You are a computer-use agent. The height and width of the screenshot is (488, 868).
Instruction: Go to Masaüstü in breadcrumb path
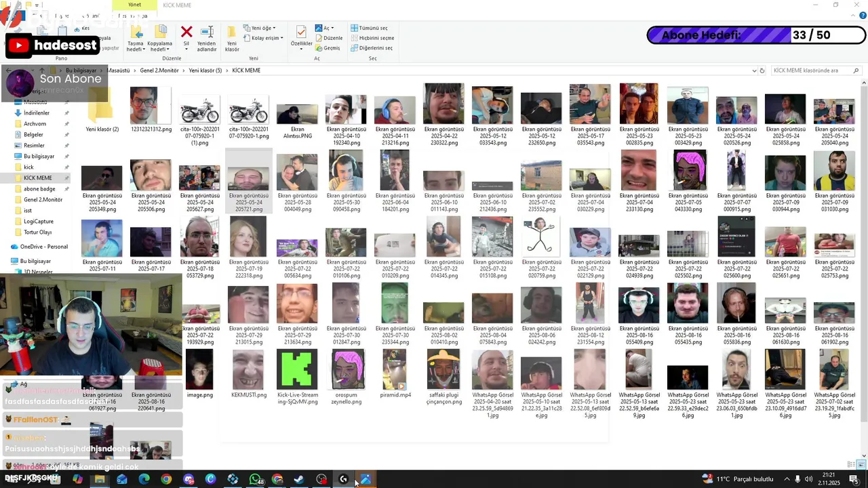118,70
